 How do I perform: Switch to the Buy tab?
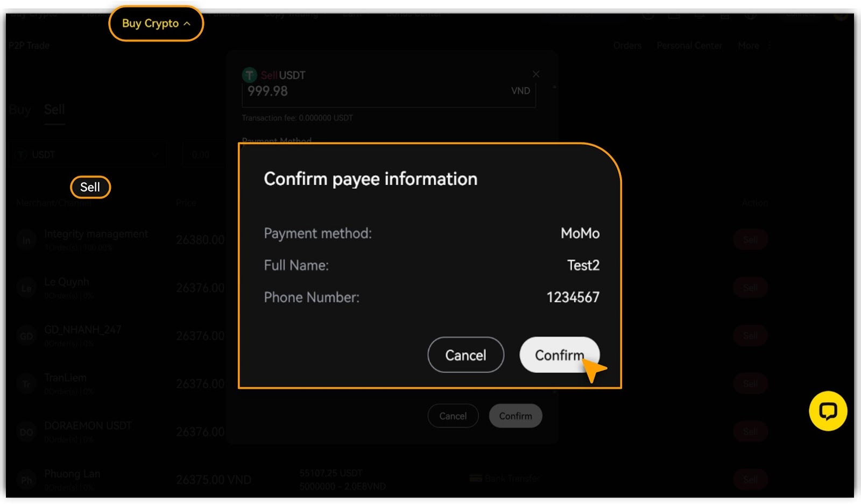point(20,110)
